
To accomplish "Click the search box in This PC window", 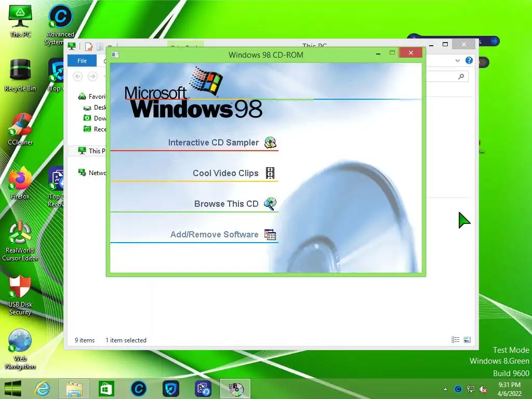I will coord(446,77).
